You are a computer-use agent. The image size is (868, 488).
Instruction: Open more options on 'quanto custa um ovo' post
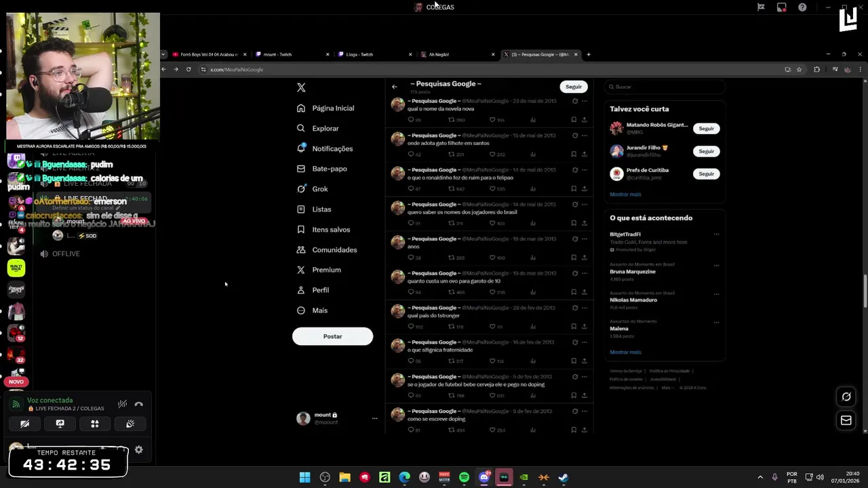coord(584,273)
